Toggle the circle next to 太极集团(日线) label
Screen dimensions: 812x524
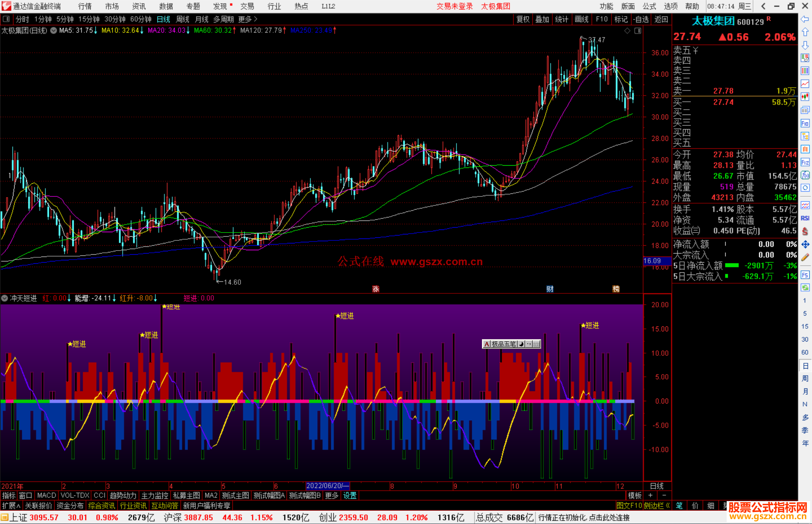54,30
